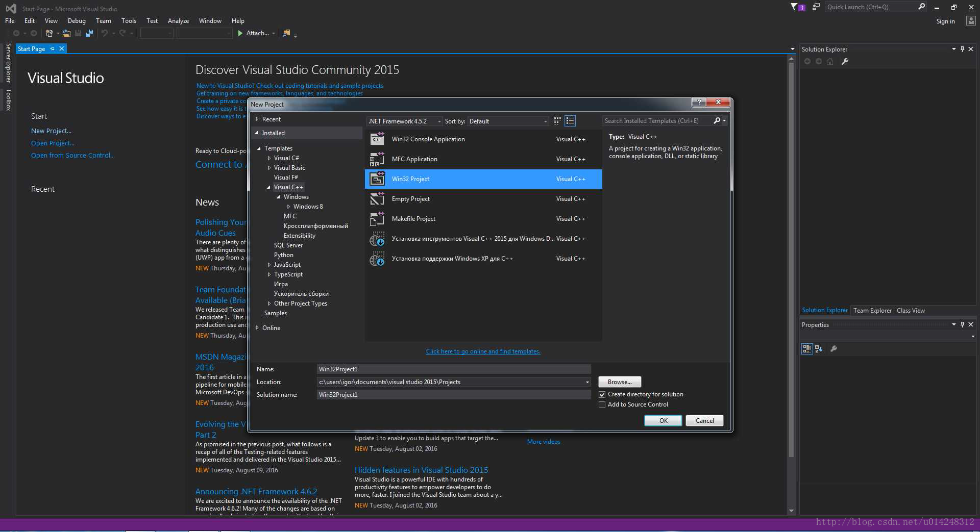This screenshot has height=532, width=980.
Task: Click Cancel in New Project dialog
Action: pyautogui.click(x=704, y=421)
